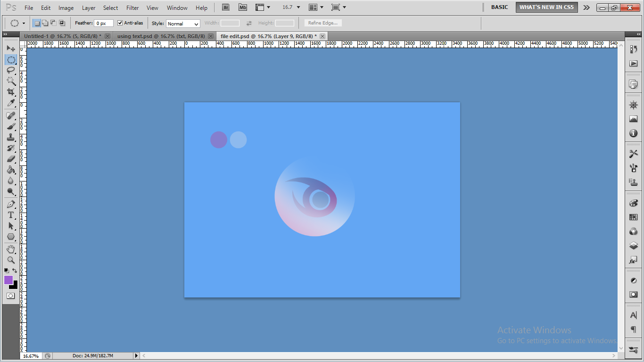The width and height of the screenshot is (644, 362).
Task: Open the Swatches panel grid icon
Action: [633, 217]
